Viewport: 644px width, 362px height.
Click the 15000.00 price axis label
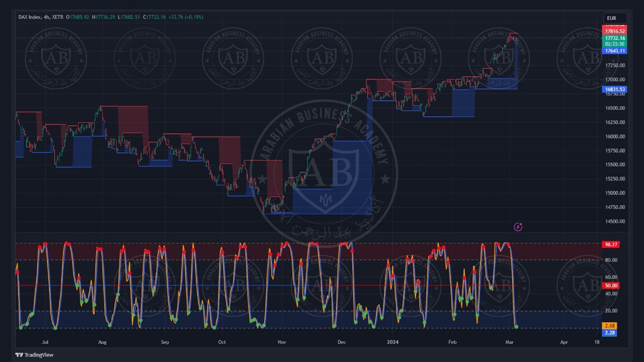coord(615,193)
